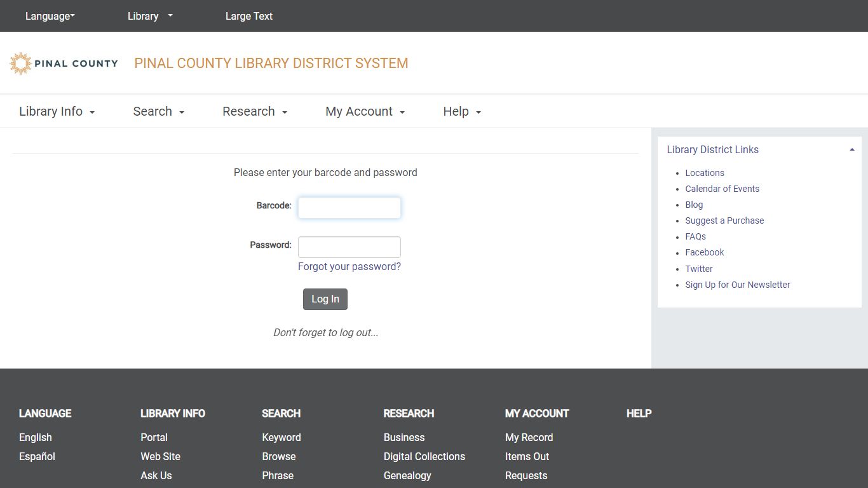Open Requests footer link

pyautogui.click(x=526, y=475)
